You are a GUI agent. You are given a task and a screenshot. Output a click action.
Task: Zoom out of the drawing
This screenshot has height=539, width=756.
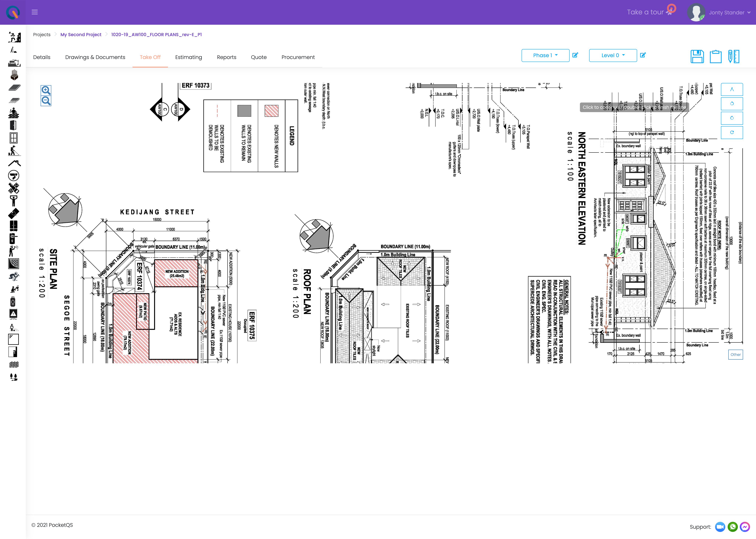coord(46,101)
